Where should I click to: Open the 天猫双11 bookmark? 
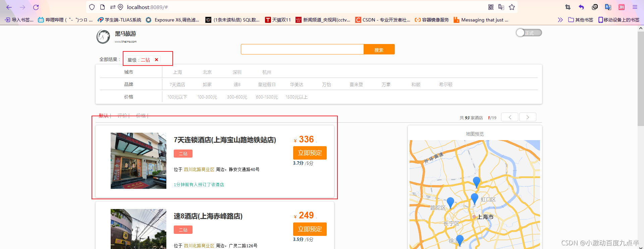[x=278, y=20]
